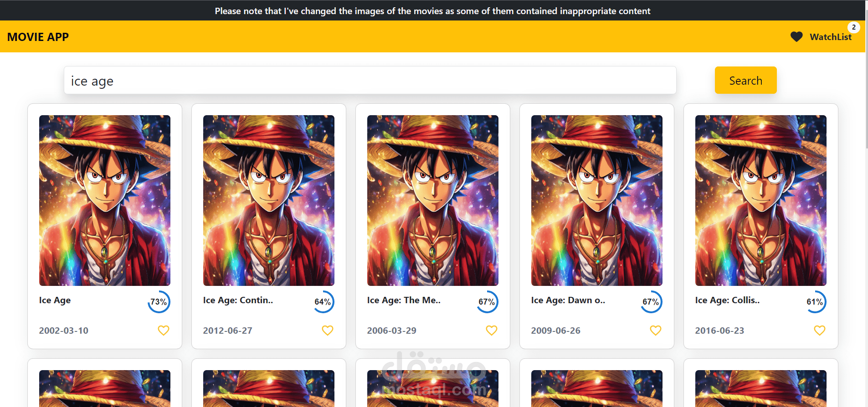Click the 64% rating circle
The width and height of the screenshot is (868, 407).
pyautogui.click(x=323, y=302)
